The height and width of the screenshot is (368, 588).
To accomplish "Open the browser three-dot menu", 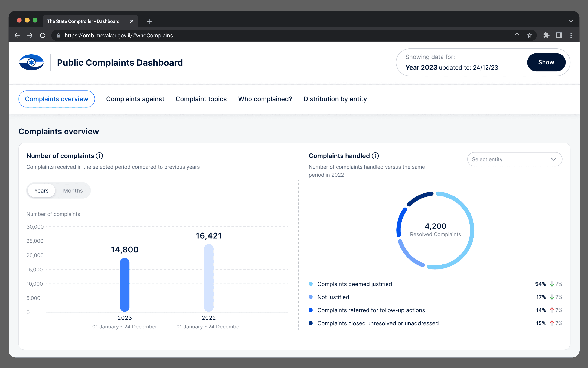I will tap(571, 35).
